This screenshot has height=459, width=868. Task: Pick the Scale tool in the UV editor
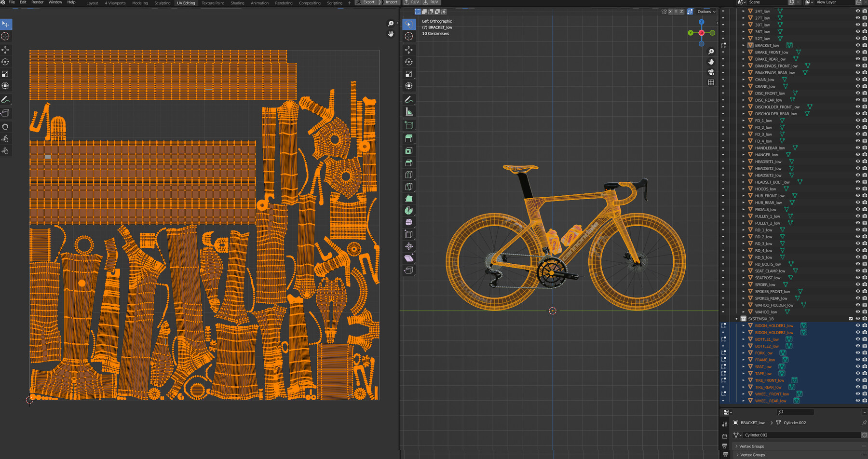pyautogui.click(x=5, y=74)
